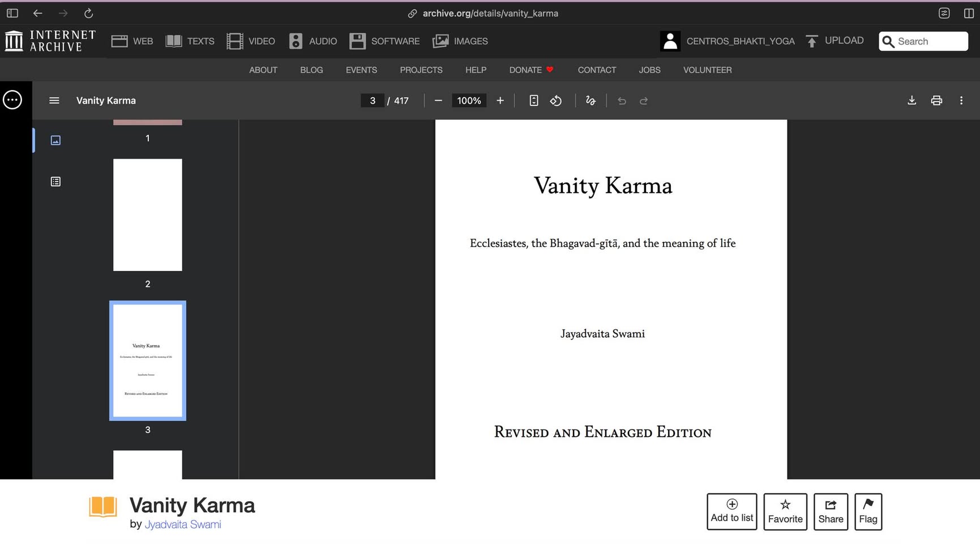Open the TEXTS section in navigation
Screen dimensions: 980x544
coord(190,41)
